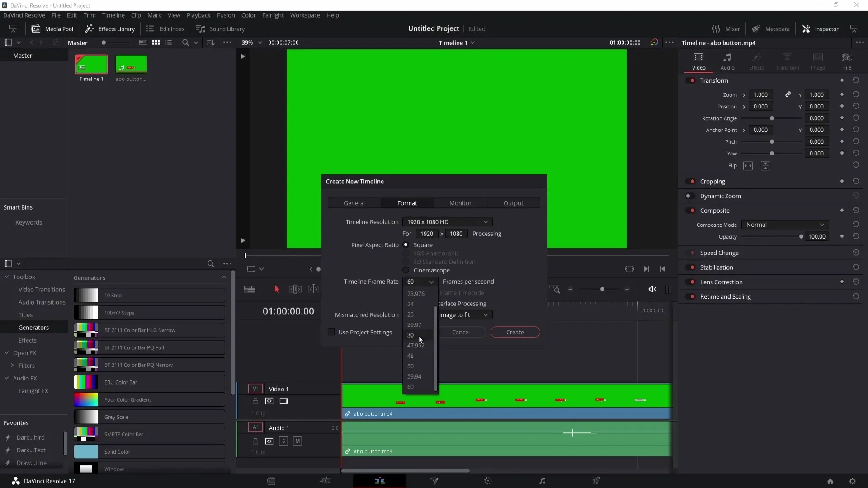Click the Create button
This screenshot has width=868, height=488.
(x=515, y=332)
